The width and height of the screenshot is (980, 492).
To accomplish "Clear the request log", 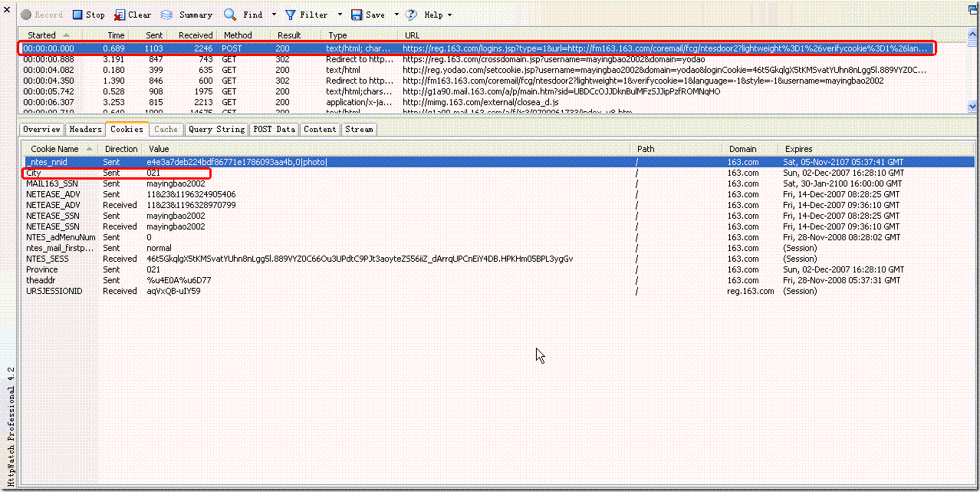I will pos(133,15).
